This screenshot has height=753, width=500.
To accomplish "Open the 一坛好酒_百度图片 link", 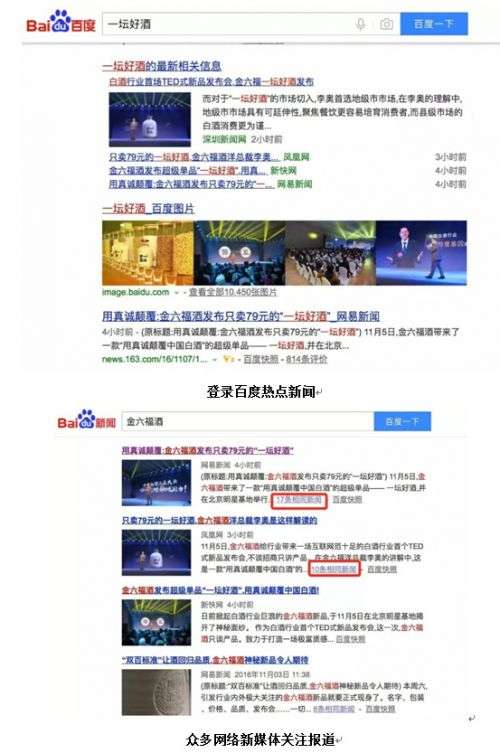I will tap(148, 208).
